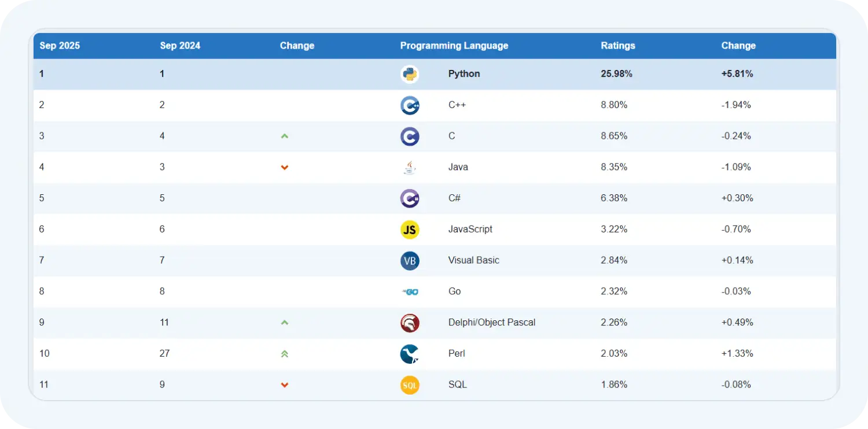Click Python's 25.98% rating value

[x=616, y=74]
